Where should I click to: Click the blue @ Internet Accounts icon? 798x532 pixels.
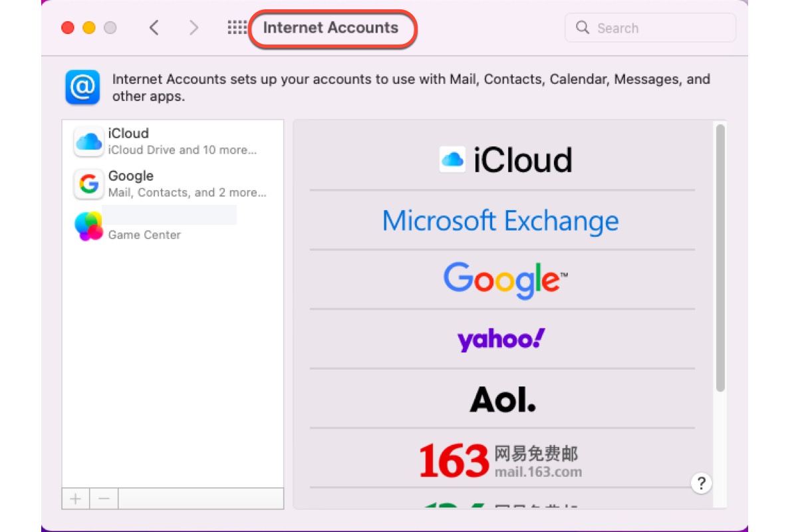[82, 87]
